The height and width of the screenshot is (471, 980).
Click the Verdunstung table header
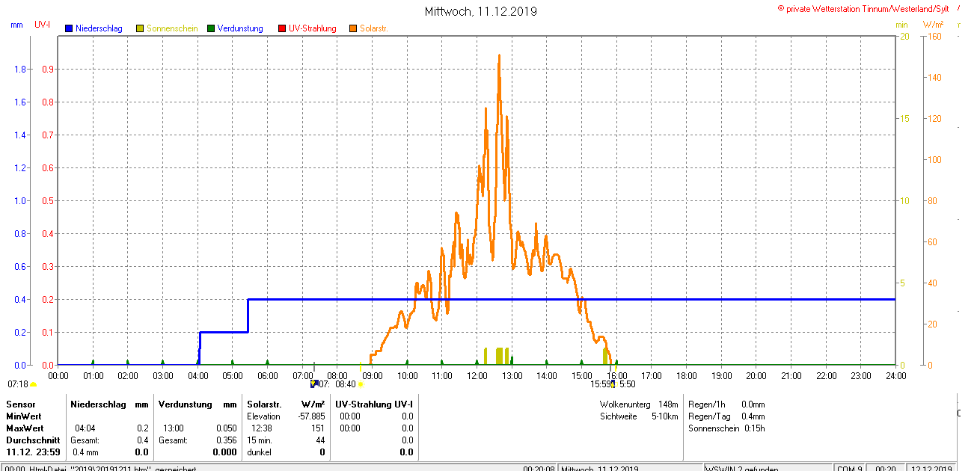(185, 404)
